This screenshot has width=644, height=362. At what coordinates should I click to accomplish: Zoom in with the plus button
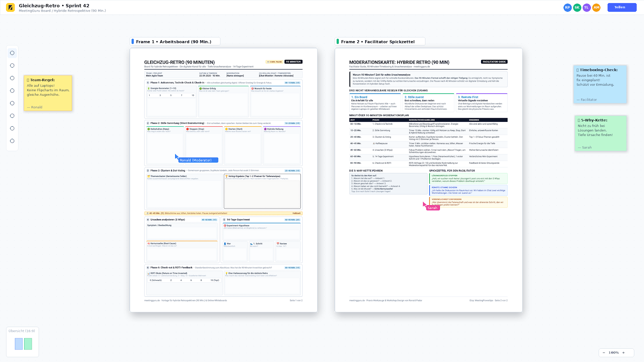click(623, 353)
